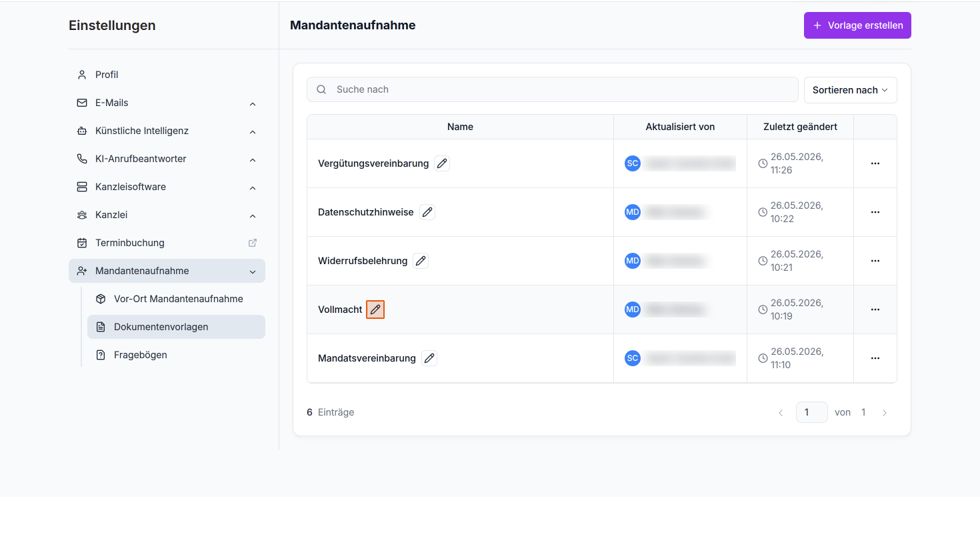The width and height of the screenshot is (980, 535).
Task: Open the Sortieren nach dropdown
Action: (850, 90)
